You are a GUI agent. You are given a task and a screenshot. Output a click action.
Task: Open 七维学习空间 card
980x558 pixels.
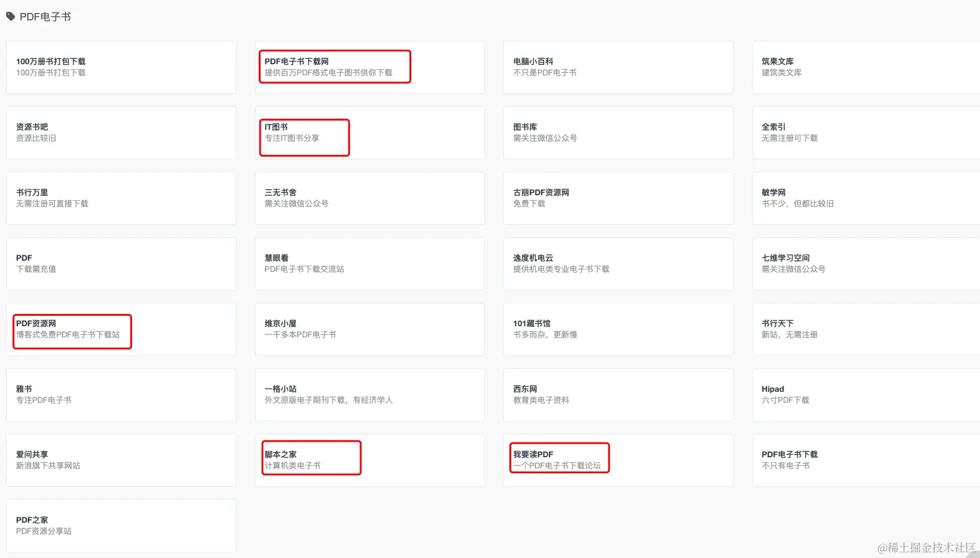[x=866, y=264]
